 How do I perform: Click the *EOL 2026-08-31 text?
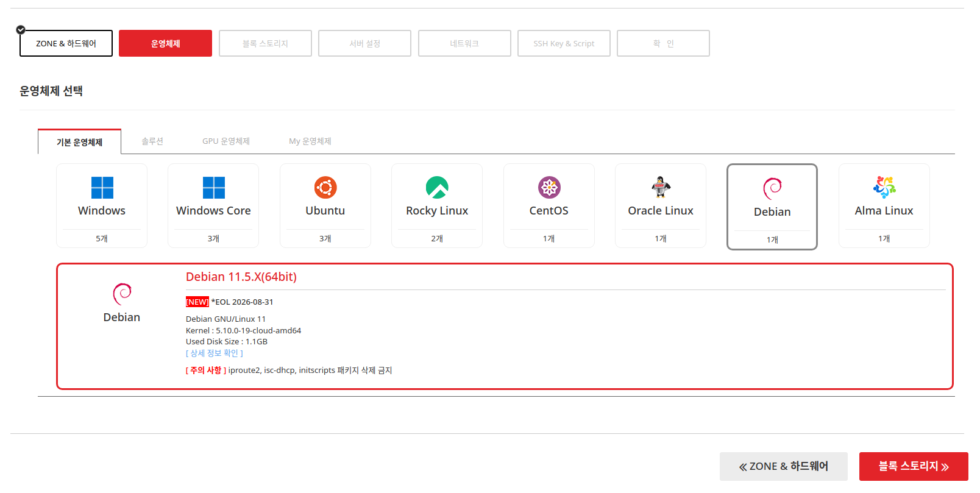point(242,302)
